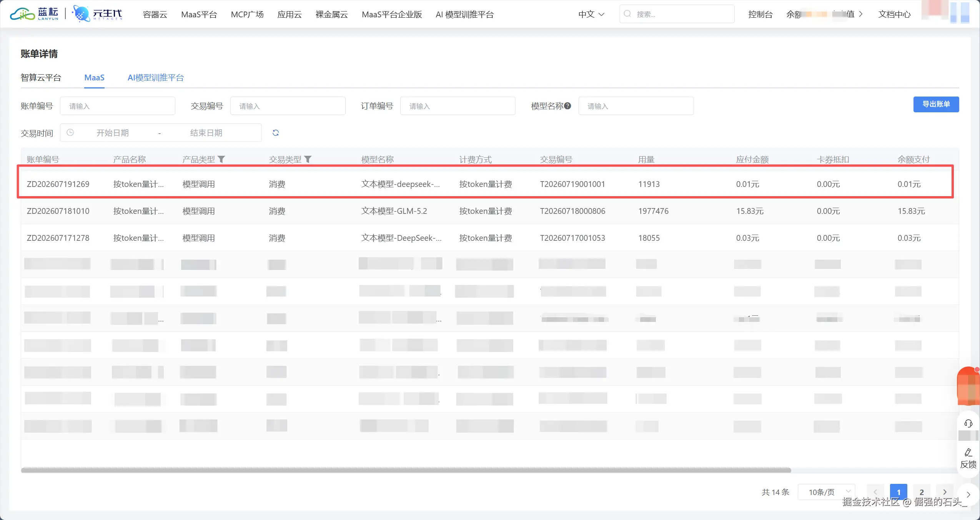Screen dimensions: 980x520
Task: Click usage value 11913
Action: tap(649, 184)
